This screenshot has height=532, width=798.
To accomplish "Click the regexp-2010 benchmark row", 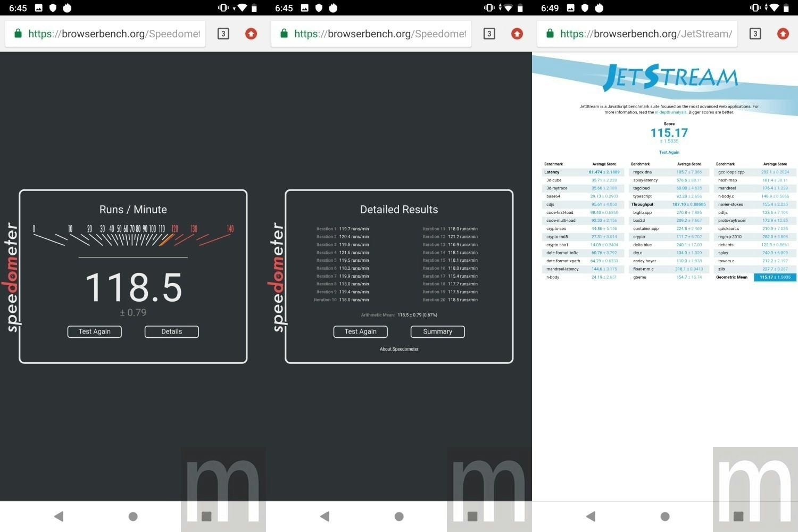I will click(755, 237).
